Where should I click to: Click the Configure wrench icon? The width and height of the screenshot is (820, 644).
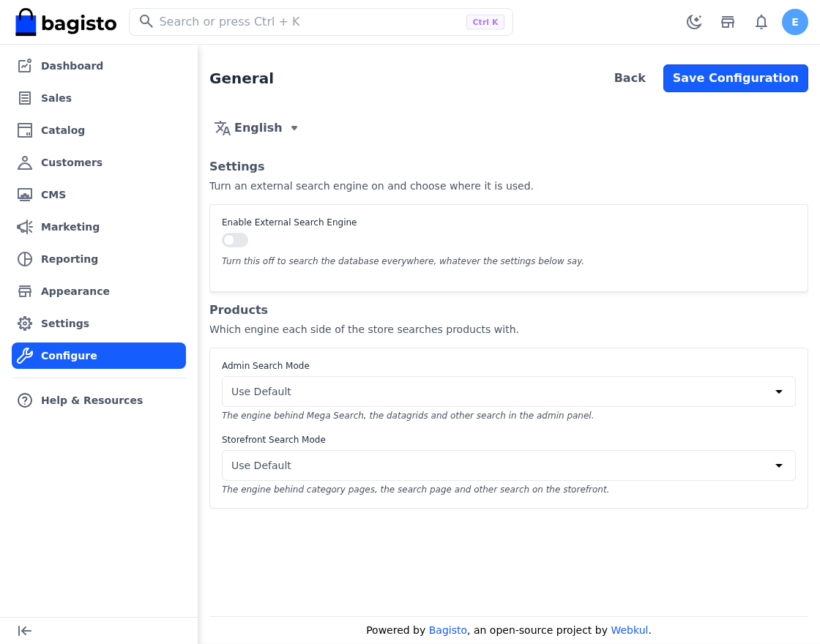click(x=25, y=356)
